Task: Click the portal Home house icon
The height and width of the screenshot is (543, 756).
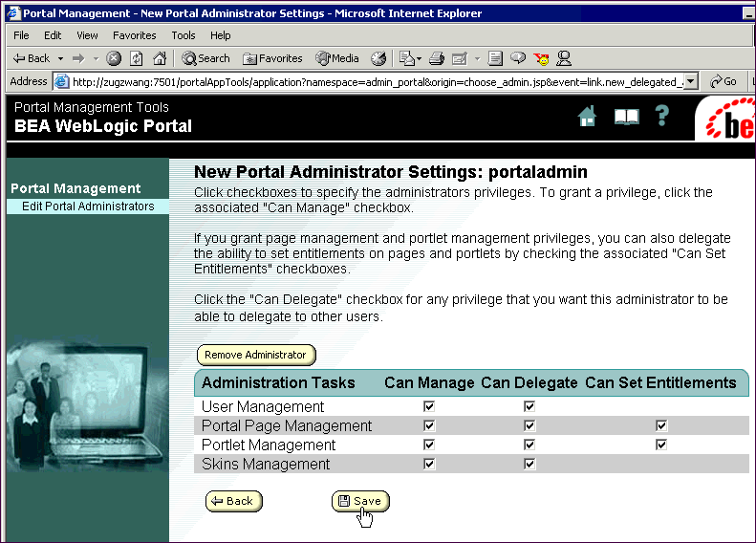Action: coord(587,117)
